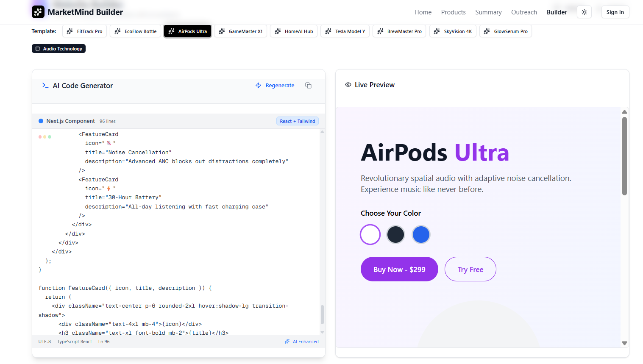This screenshot has height=364, width=643.
Task: Select the SkyVision 4K template
Action: pos(453,31)
